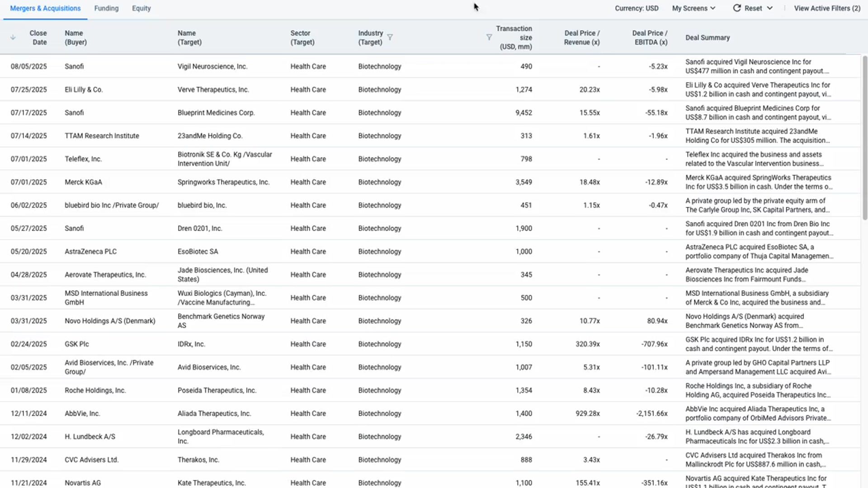Click the Close Date sort arrow icon

point(13,38)
